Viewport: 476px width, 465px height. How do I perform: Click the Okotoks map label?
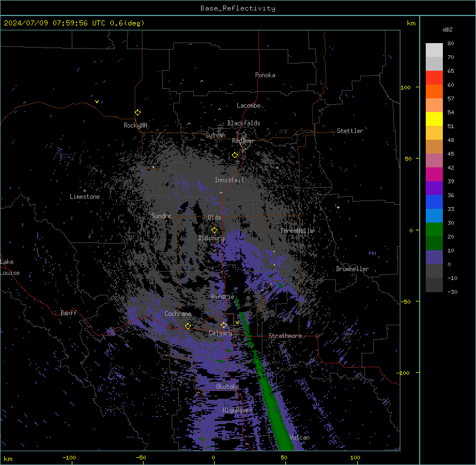coord(228,387)
